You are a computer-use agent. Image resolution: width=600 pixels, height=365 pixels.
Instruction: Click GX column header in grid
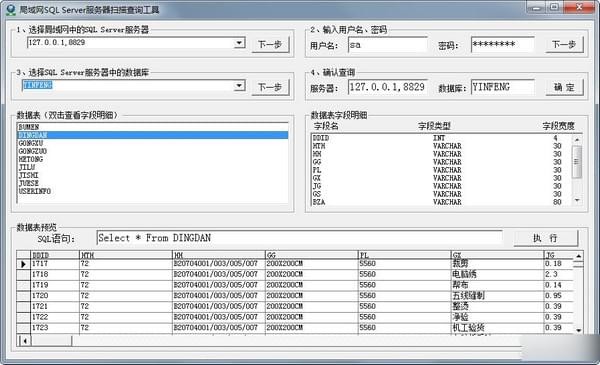[x=497, y=255]
